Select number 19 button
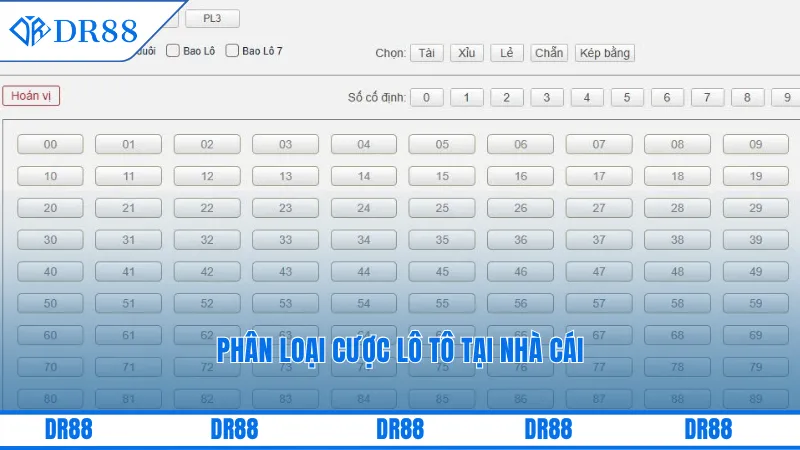 (x=756, y=176)
